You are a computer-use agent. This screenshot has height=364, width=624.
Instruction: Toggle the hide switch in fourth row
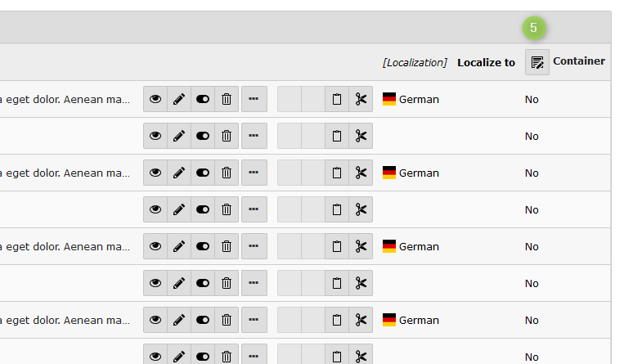tap(203, 209)
